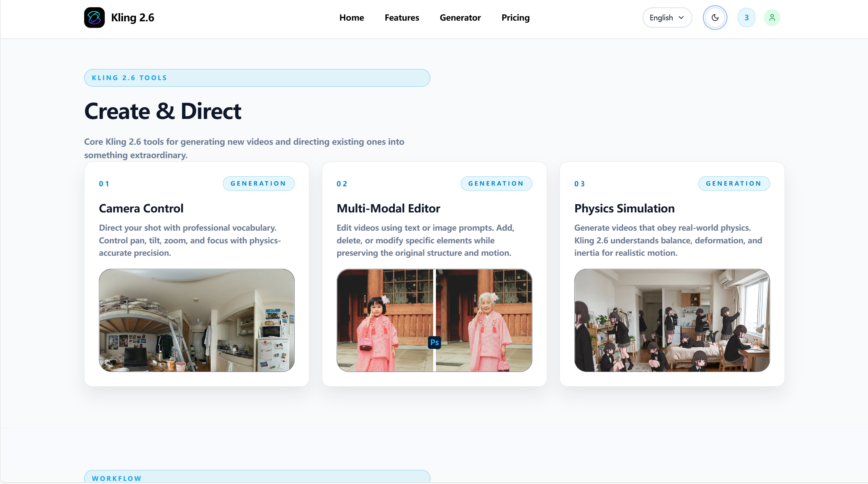
Task: Toggle dark mode with moon icon
Action: [x=715, y=18]
